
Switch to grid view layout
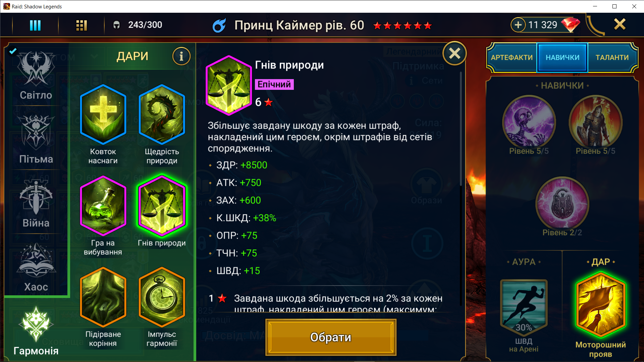82,25
